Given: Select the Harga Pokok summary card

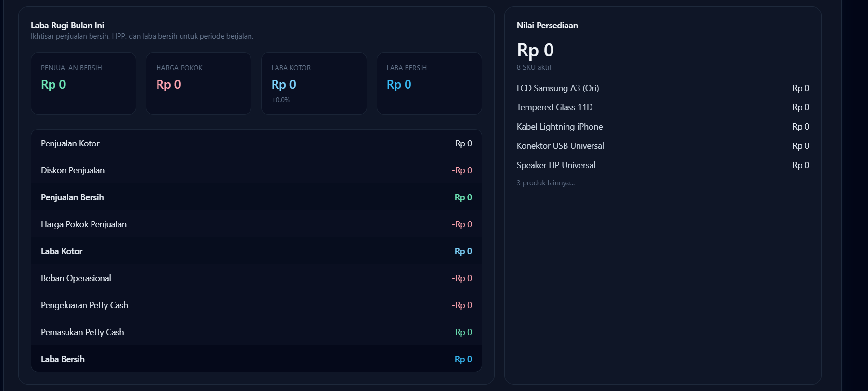Looking at the screenshot, I should (x=198, y=83).
